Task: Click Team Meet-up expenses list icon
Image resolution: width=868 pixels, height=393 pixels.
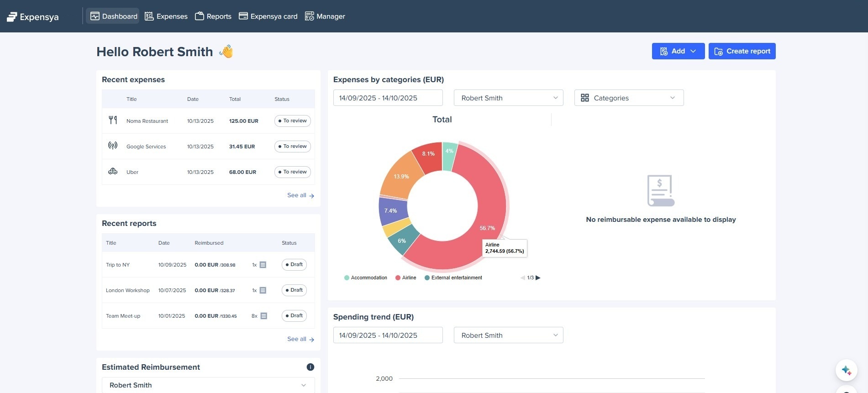Action: (263, 316)
